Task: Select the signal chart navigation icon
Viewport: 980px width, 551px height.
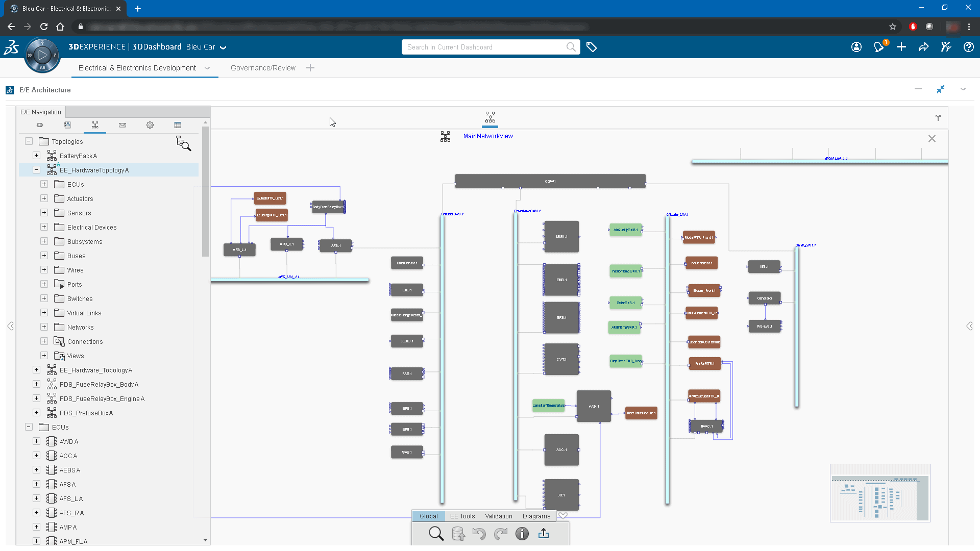Action: [x=67, y=125]
